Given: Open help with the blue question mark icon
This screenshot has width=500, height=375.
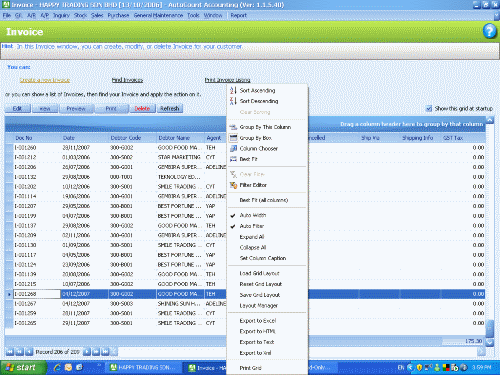Looking at the screenshot, I should click(489, 31).
